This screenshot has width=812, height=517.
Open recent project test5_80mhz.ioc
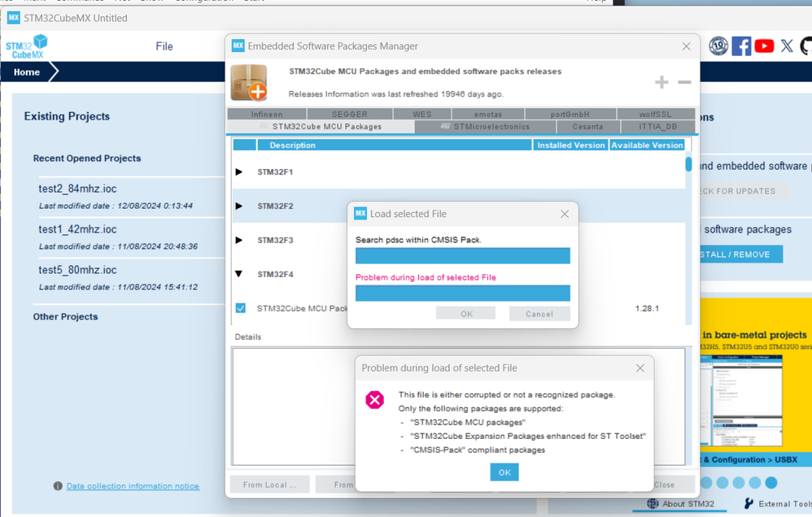[x=77, y=270]
